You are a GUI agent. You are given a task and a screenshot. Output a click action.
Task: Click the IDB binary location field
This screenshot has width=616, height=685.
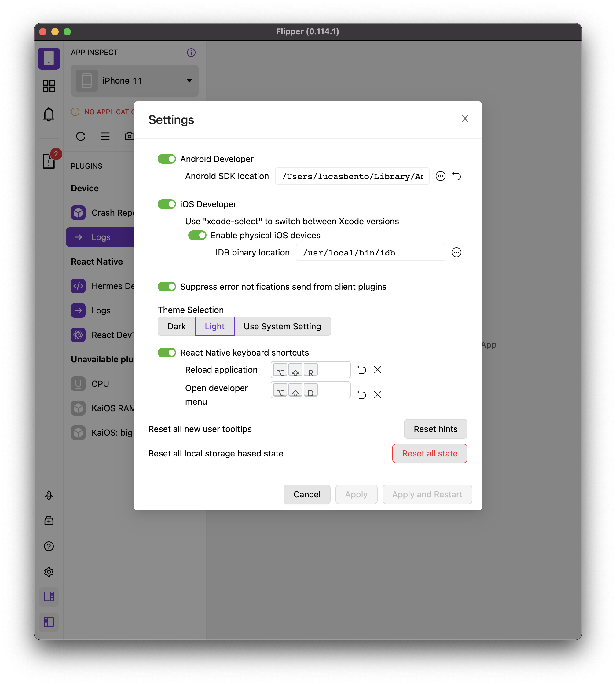[370, 252]
